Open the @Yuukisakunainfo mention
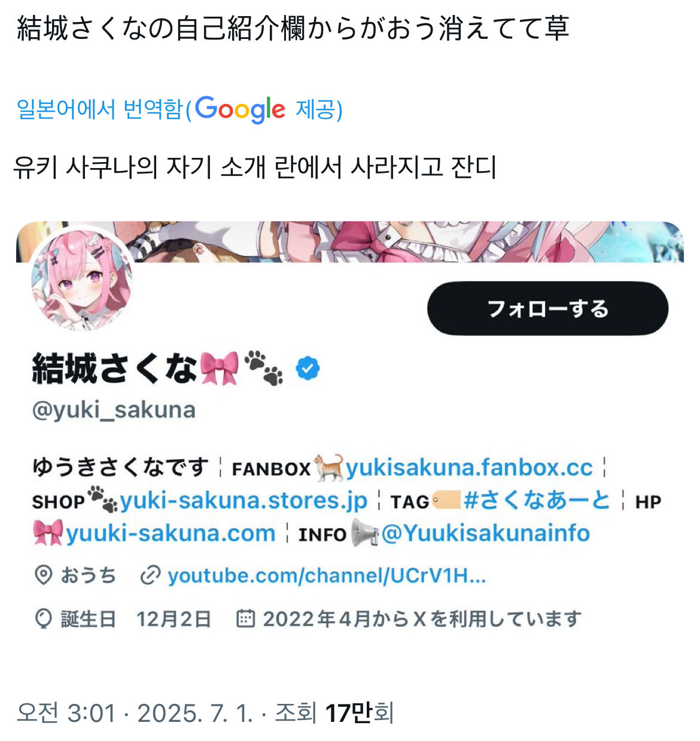 [486, 533]
